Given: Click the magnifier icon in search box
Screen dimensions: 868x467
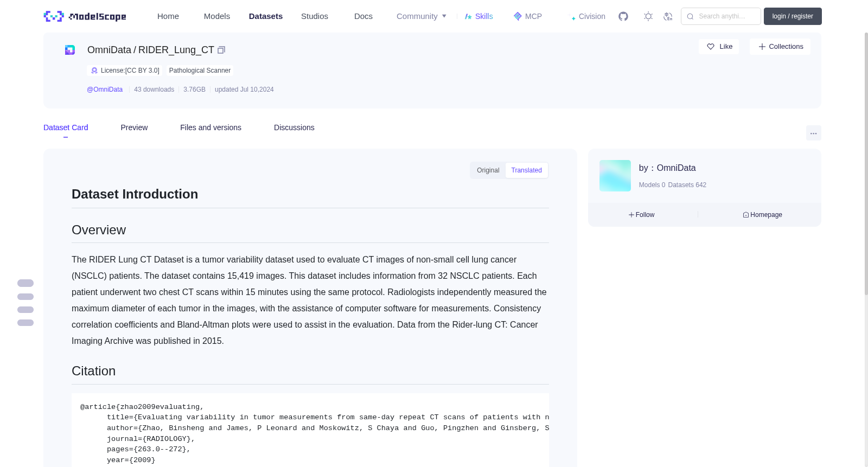Looking at the screenshot, I should tap(690, 17).
